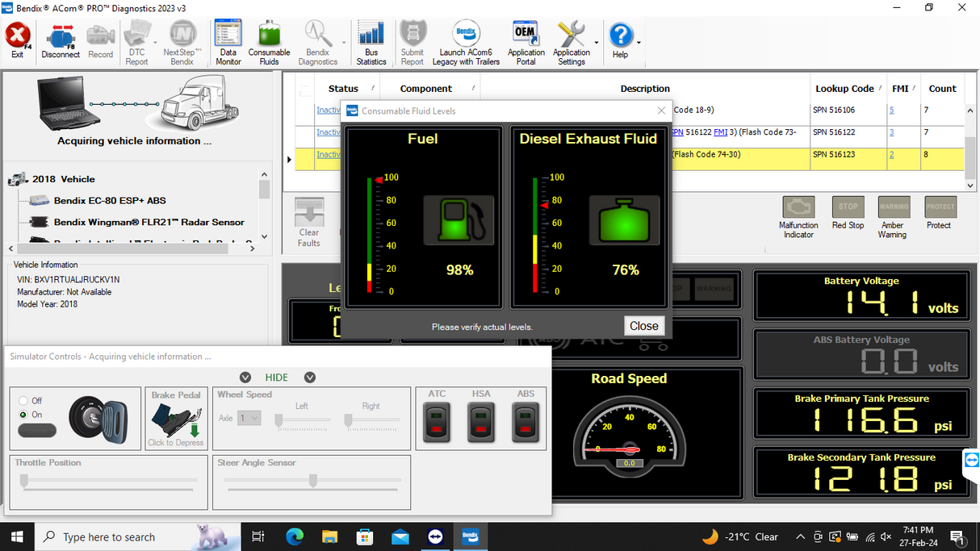980x551 pixels.
Task: Close the Consumable Fluid Levels dialog
Action: pyautogui.click(x=643, y=326)
